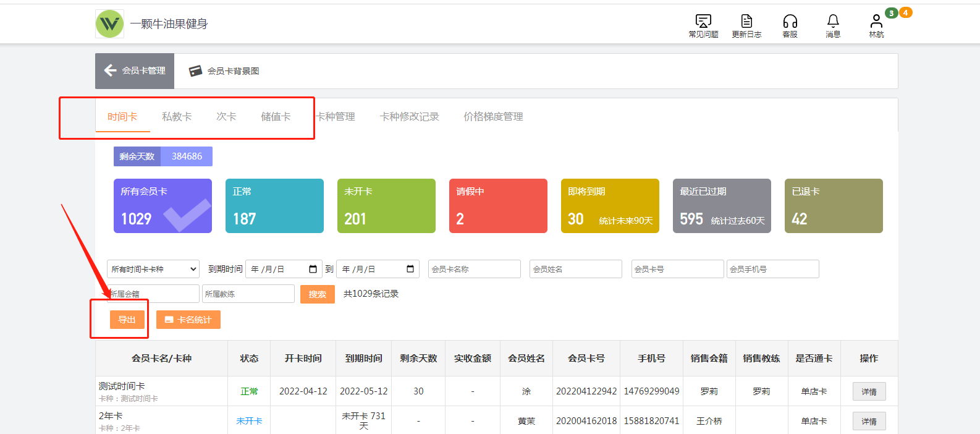This screenshot has width=980, height=434.
Task: Open start date calendar picker icon
Action: pos(313,269)
